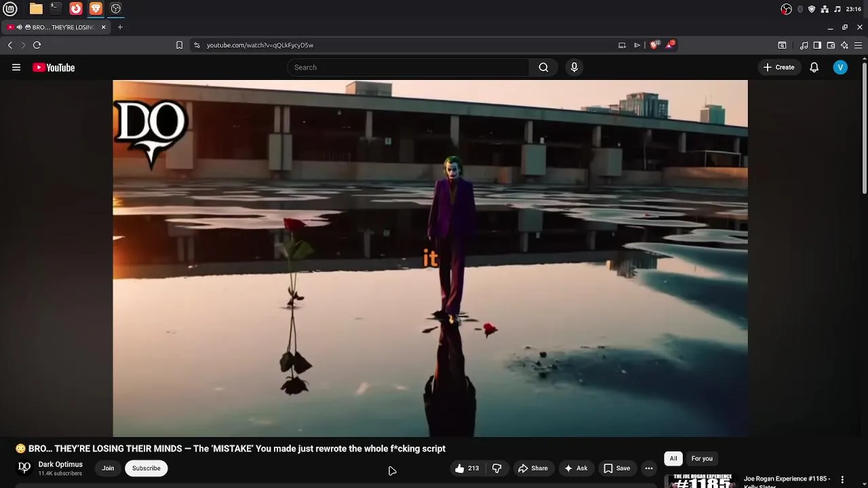This screenshot has width=868, height=488.
Task: Open the account avatar menu
Action: pyautogui.click(x=840, y=67)
